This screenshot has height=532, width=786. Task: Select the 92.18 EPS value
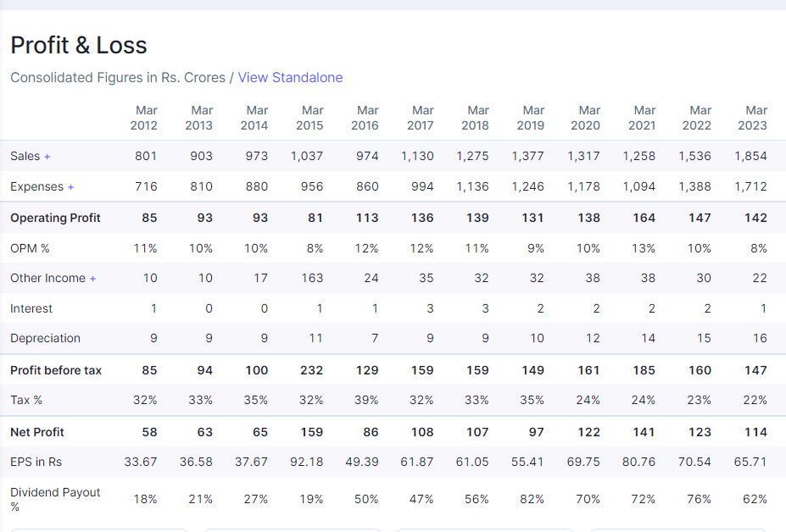point(307,462)
